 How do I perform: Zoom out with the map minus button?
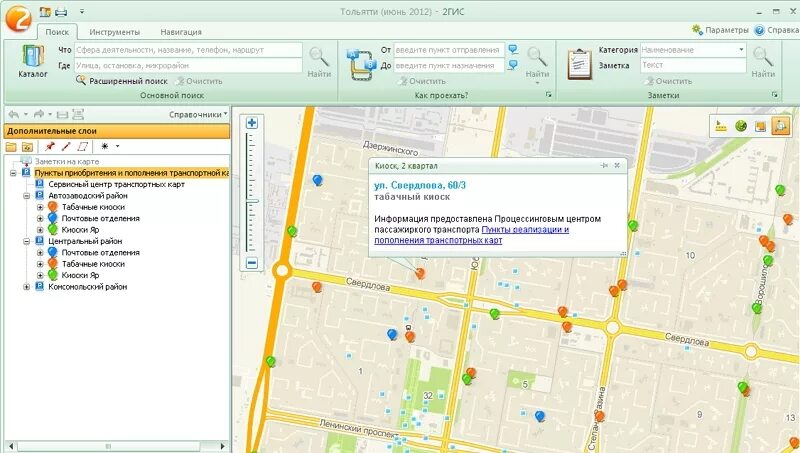coord(252,263)
